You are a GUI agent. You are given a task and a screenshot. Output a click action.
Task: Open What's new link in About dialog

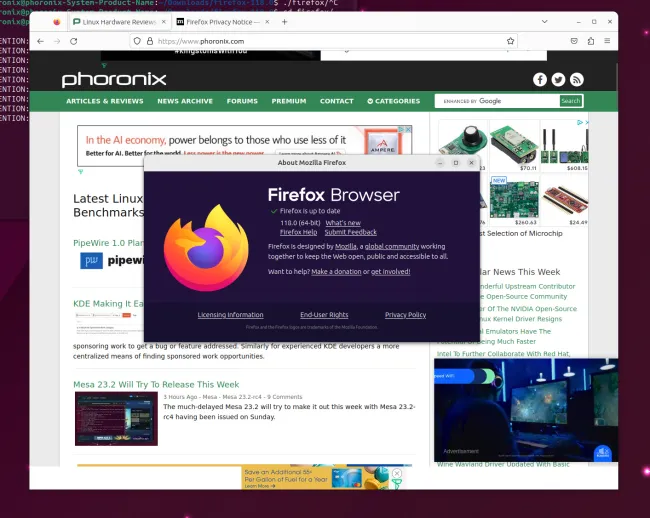343,223
